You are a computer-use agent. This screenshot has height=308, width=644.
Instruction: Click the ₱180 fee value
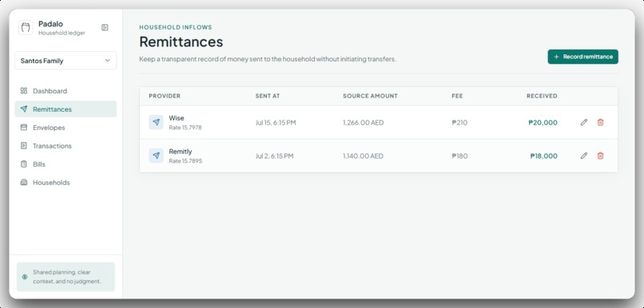(x=459, y=156)
